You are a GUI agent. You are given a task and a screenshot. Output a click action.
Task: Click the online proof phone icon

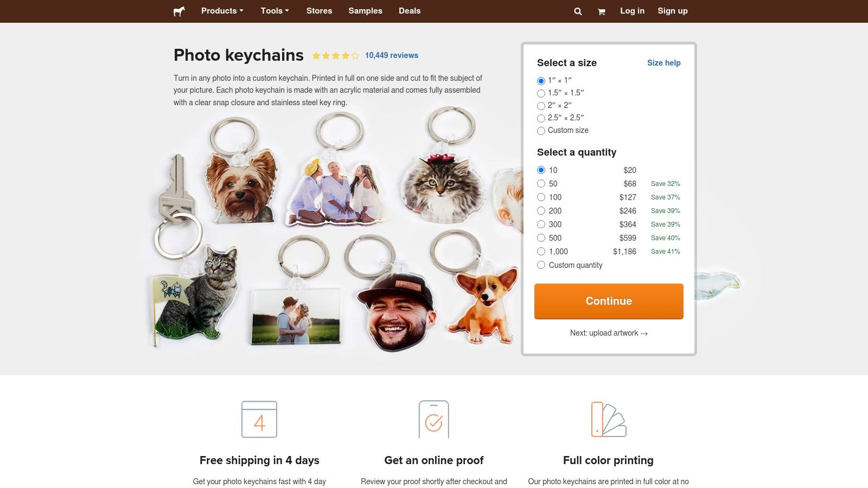coord(433,419)
